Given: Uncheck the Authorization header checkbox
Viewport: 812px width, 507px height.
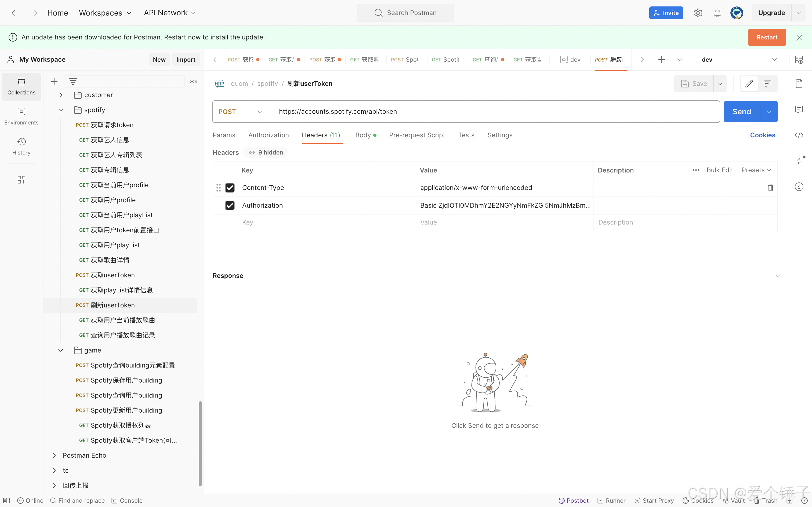Looking at the screenshot, I should pos(230,205).
